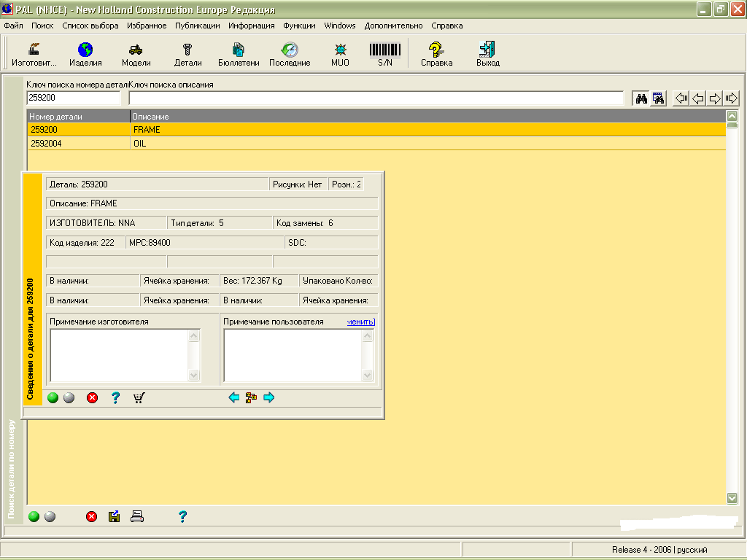This screenshot has height=560, width=747.
Task: Open the Модели toolbar icon
Action: point(136,54)
